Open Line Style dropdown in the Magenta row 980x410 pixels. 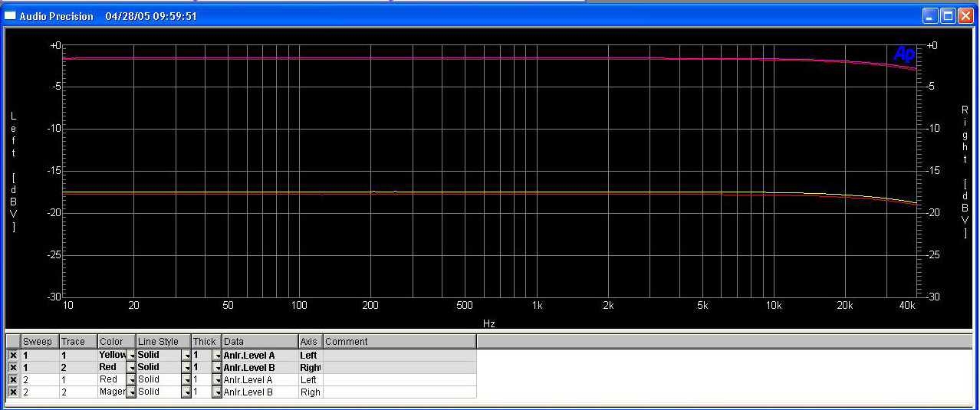click(x=186, y=392)
